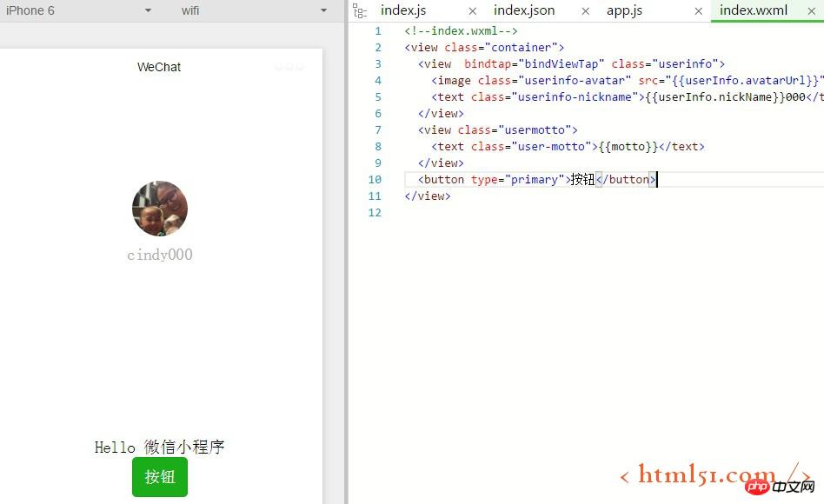
Task: Click the empty line 12 in the editor
Action: pos(522,212)
